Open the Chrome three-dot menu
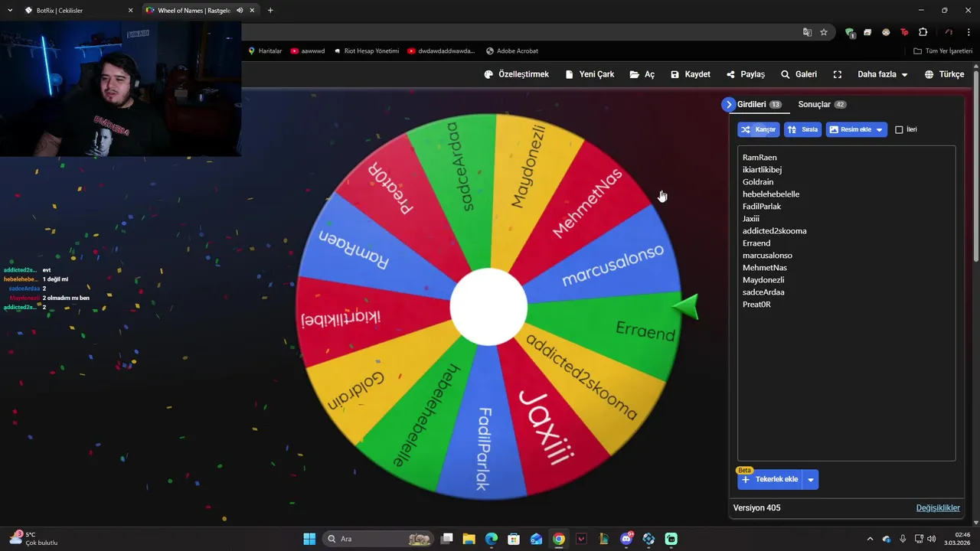The image size is (980, 551). click(x=969, y=32)
